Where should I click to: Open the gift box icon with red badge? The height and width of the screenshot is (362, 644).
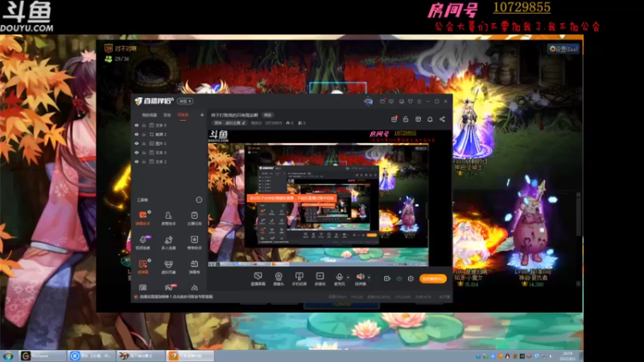point(394,119)
